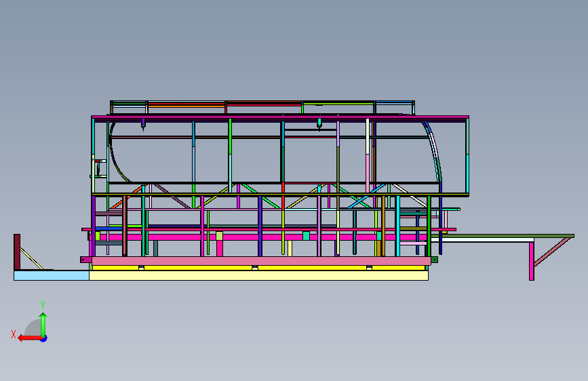
Task: Click the red X axis arrow on triad
Action: pos(29,338)
